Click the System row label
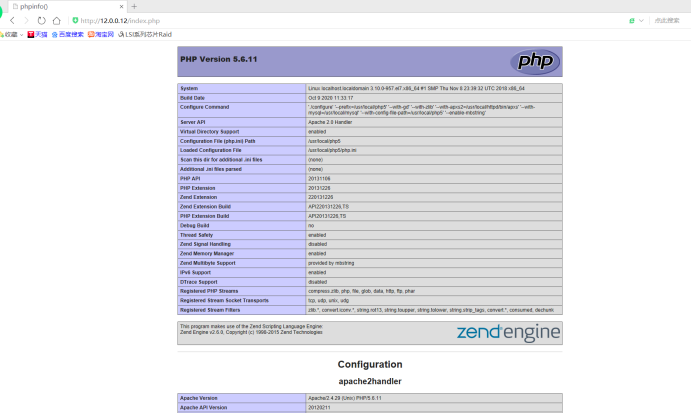Screen dimensions: 691x414 (x=189, y=88)
